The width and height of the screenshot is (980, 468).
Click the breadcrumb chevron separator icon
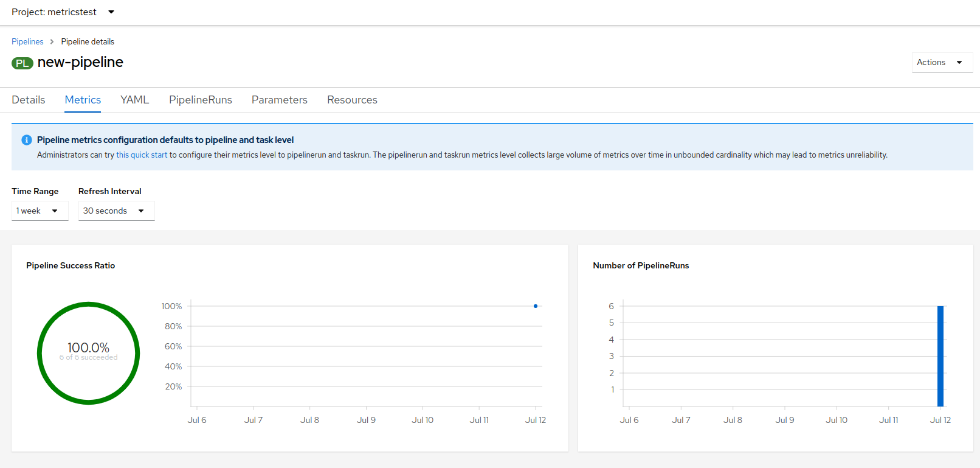52,42
